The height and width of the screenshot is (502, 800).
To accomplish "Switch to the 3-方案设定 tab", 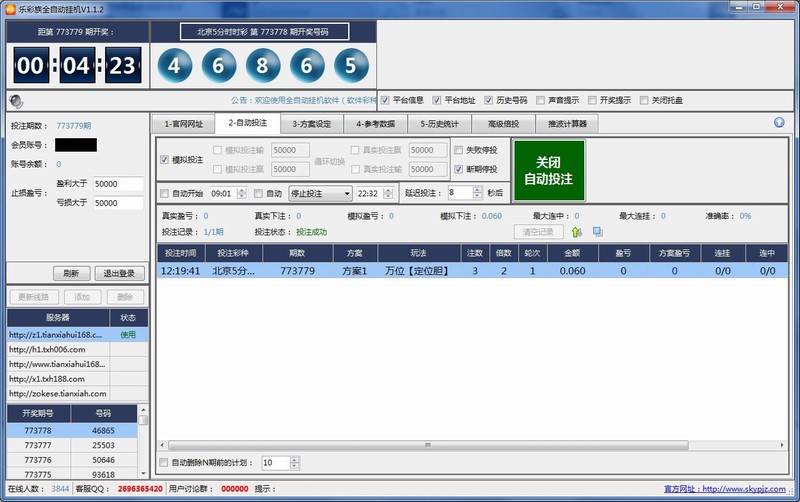I will tap(310, 124).
